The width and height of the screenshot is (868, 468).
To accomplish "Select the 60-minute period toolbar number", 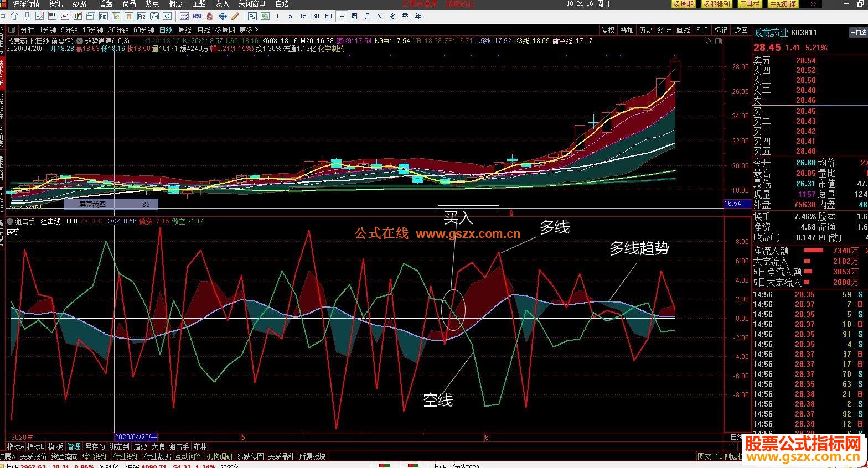I will coord(328,17).
